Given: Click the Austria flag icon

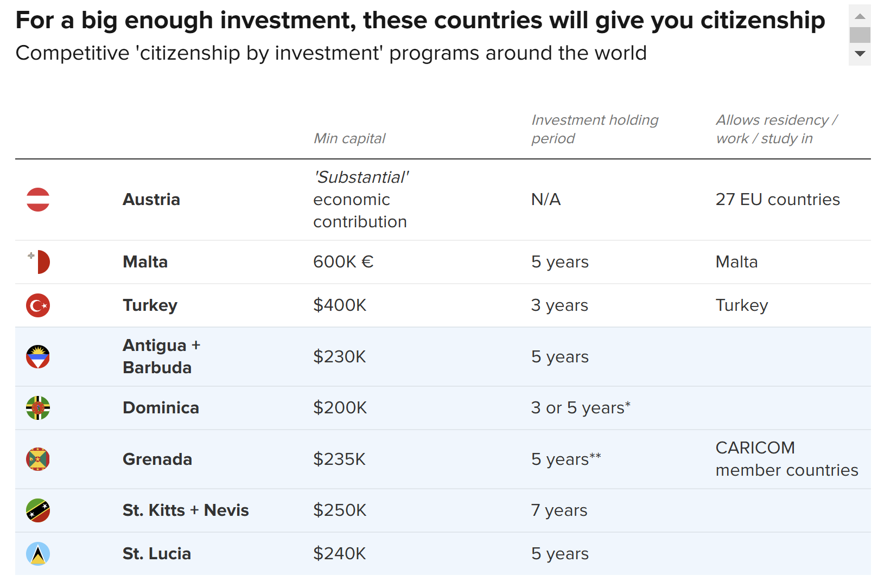Looking at the screenshot, I should coord(38,200).
